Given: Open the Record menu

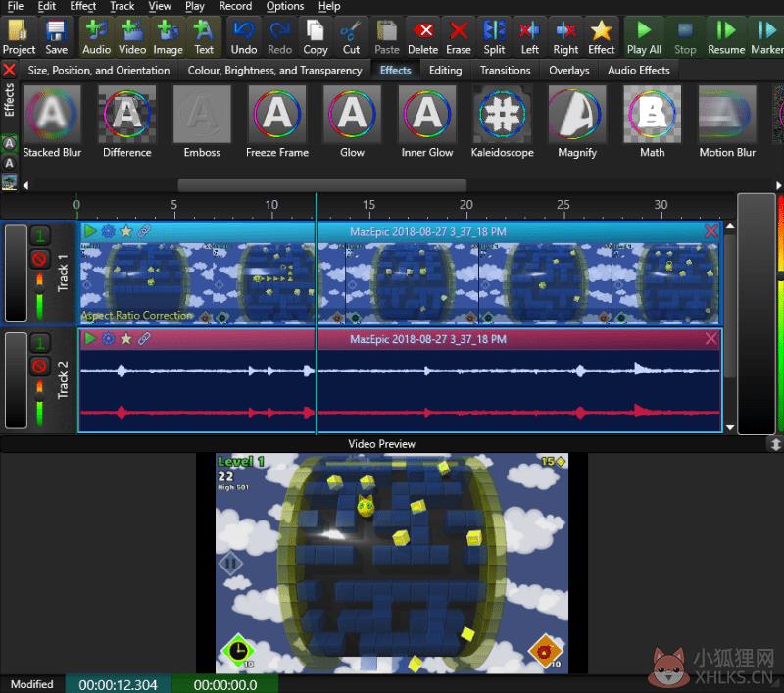Looking at the screenshot, I should [x=235, y=6].
